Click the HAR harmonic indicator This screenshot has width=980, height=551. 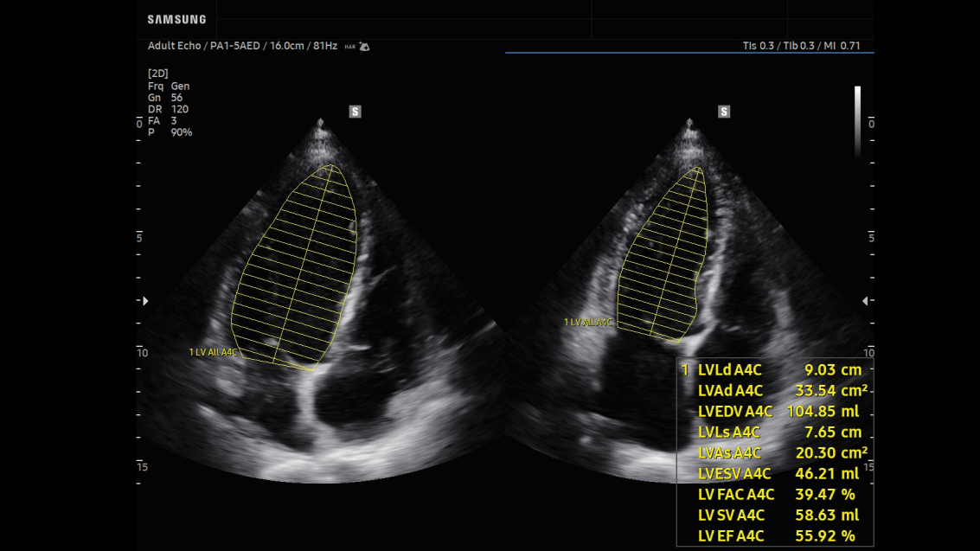click(x=349, y=47)
